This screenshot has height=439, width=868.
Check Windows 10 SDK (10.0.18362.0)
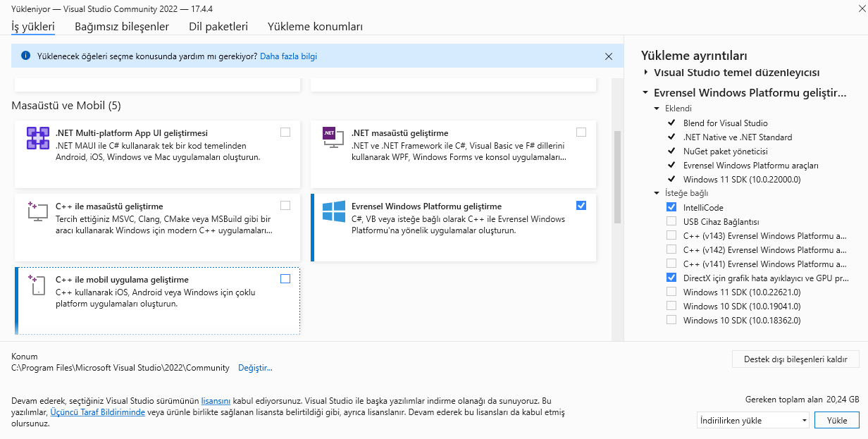[671, 320]
